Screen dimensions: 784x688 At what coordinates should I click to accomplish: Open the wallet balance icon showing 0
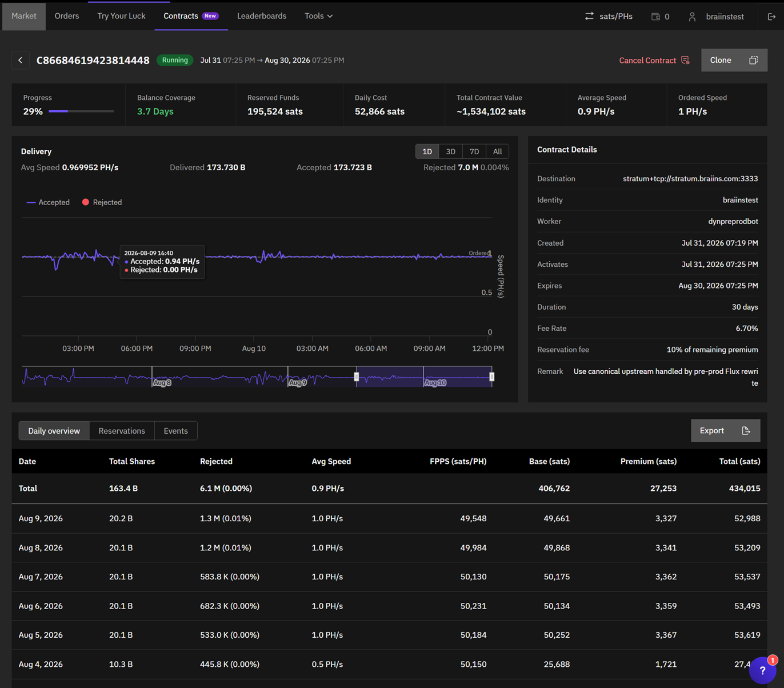[x=655, y=17]
